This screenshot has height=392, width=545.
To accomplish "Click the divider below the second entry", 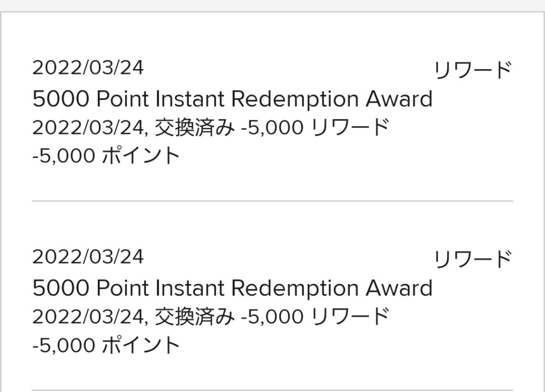I will [272, 390].
